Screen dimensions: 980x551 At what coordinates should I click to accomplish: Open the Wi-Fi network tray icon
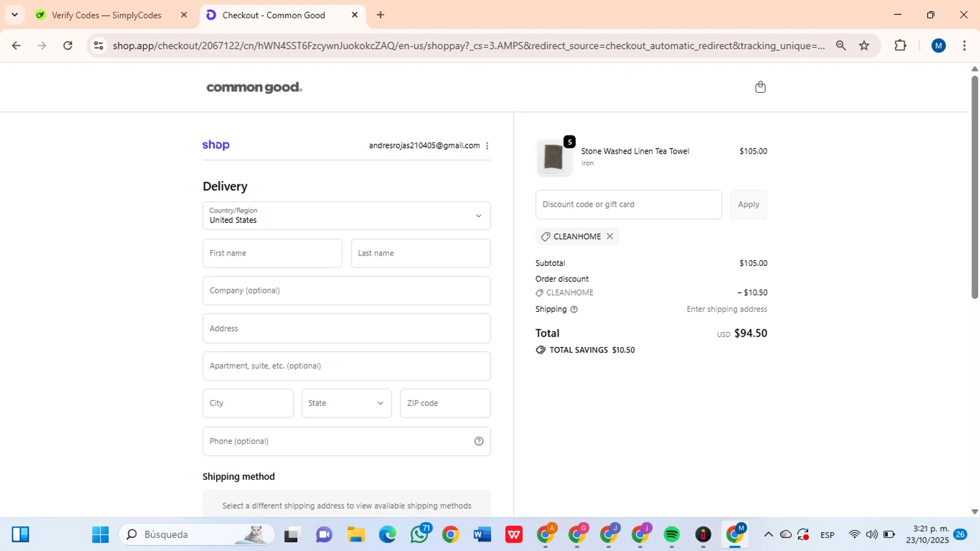pyautogui.click(x=854, y=535)
